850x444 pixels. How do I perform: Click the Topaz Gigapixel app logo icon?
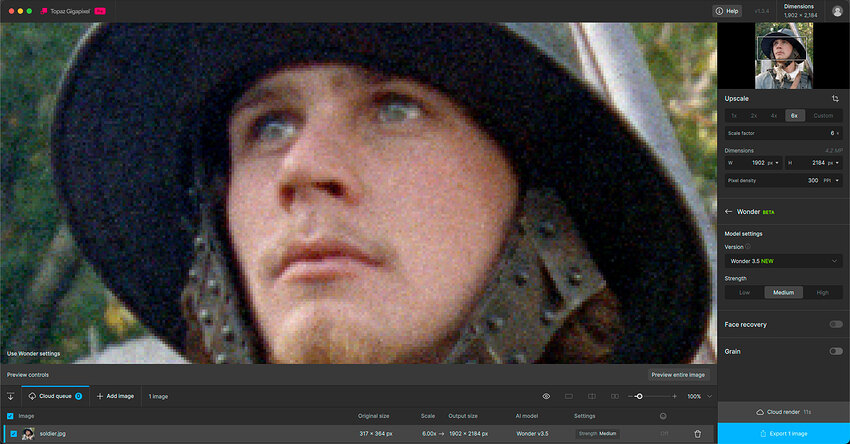point(44,11)
